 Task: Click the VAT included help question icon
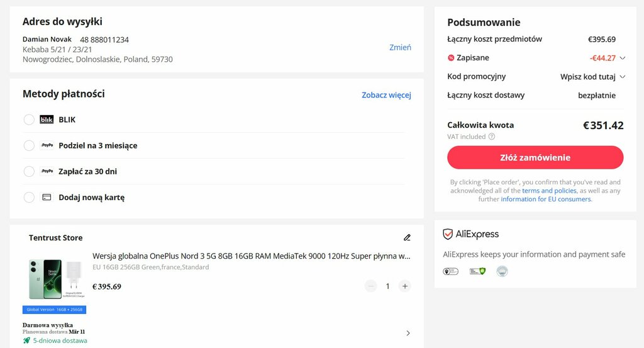pyautogui.click(x=492, y=137)
